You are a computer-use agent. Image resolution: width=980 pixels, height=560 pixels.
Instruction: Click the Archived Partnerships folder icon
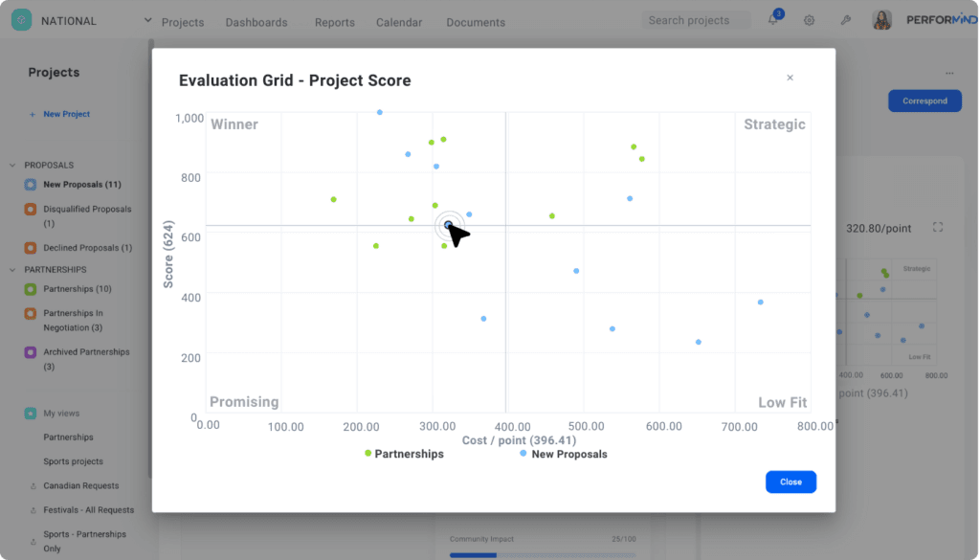coord(30,352)
